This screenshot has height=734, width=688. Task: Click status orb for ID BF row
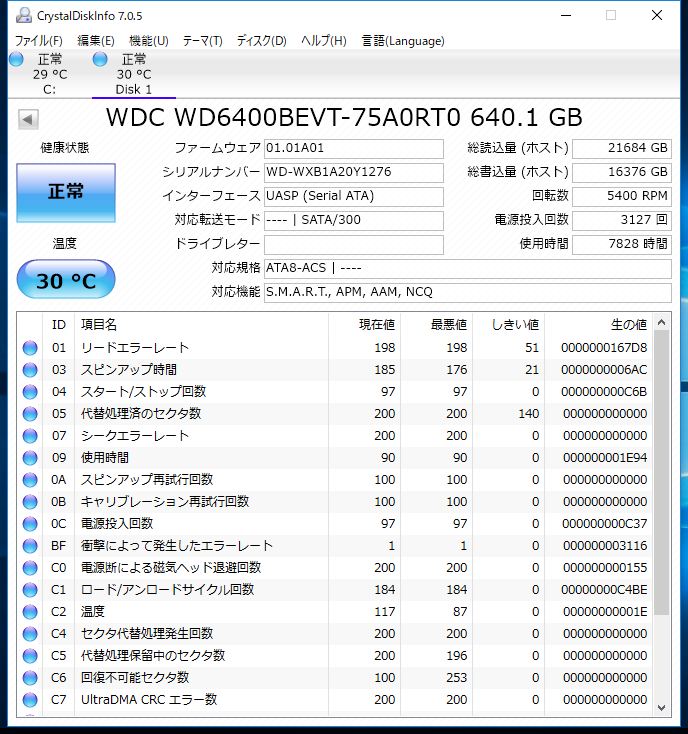[x=30, y=546]
